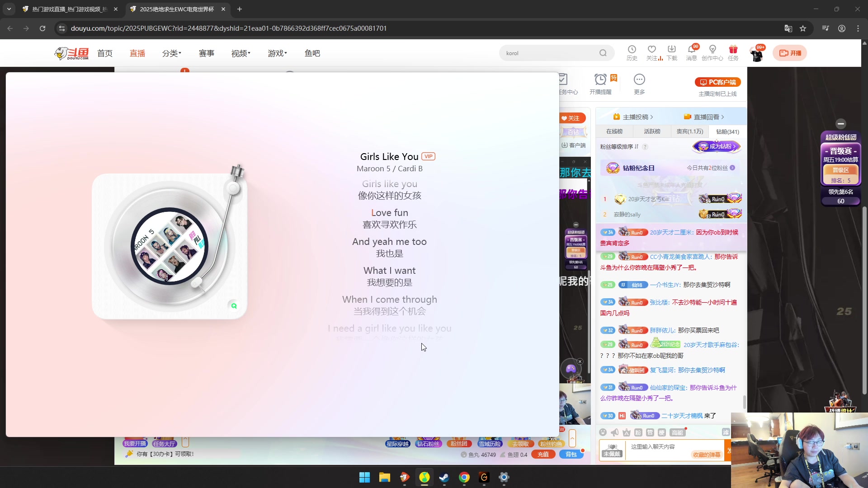Expand the 游戏 dropdown menu

point(277,53)
